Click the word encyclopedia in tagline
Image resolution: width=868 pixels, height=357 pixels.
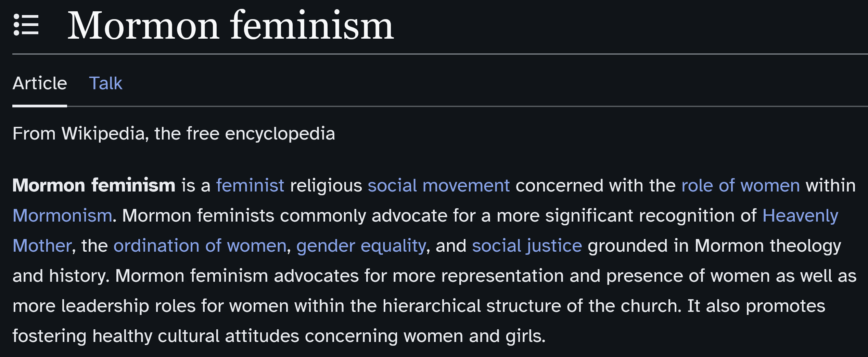point(280,133)
